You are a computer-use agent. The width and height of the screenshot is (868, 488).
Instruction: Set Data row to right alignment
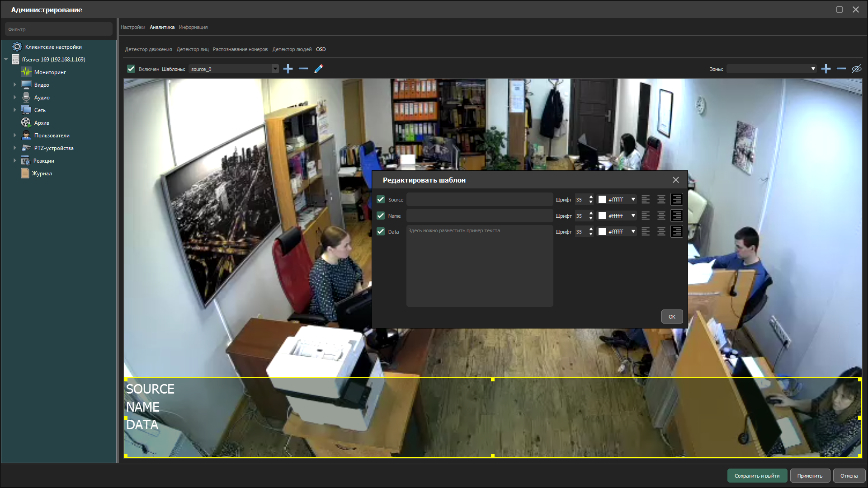click(x=676, y=231)
